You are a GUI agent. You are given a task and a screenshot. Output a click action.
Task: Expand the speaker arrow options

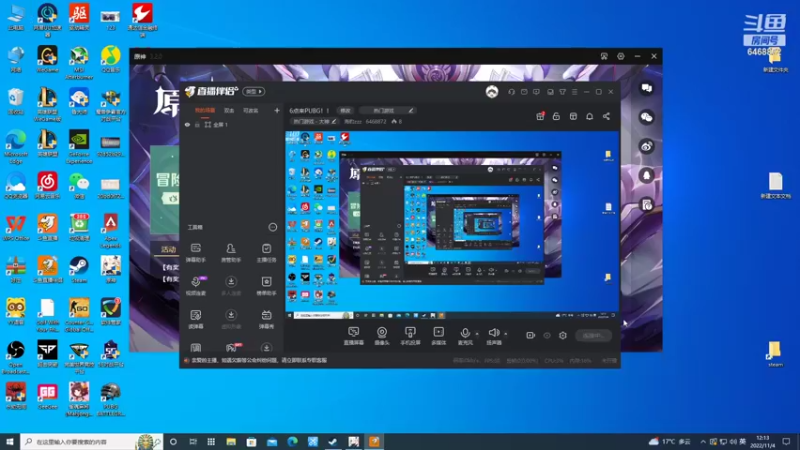pyautogui.click(x=506, y=334)
